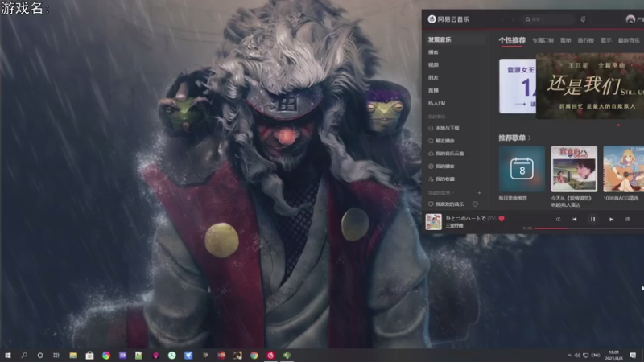The height and width of the screenshot is (362, 644).
Task: Pause the current song
Action: (x=592, y=219)
